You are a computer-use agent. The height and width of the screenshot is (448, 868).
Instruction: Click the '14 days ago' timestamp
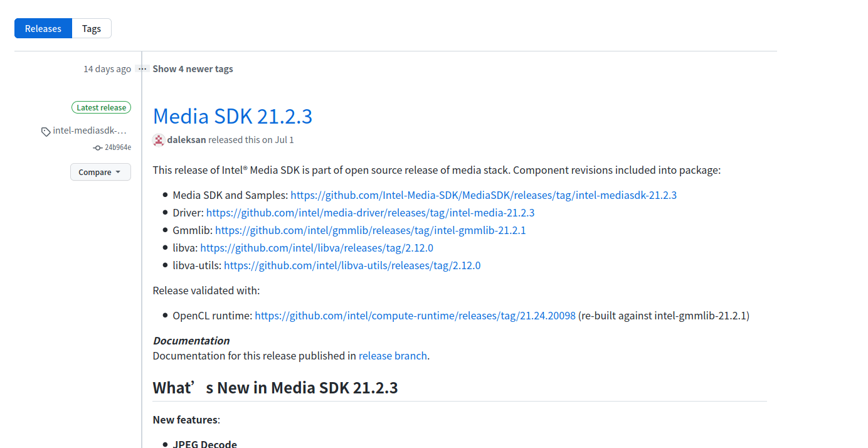coord(107,69)
